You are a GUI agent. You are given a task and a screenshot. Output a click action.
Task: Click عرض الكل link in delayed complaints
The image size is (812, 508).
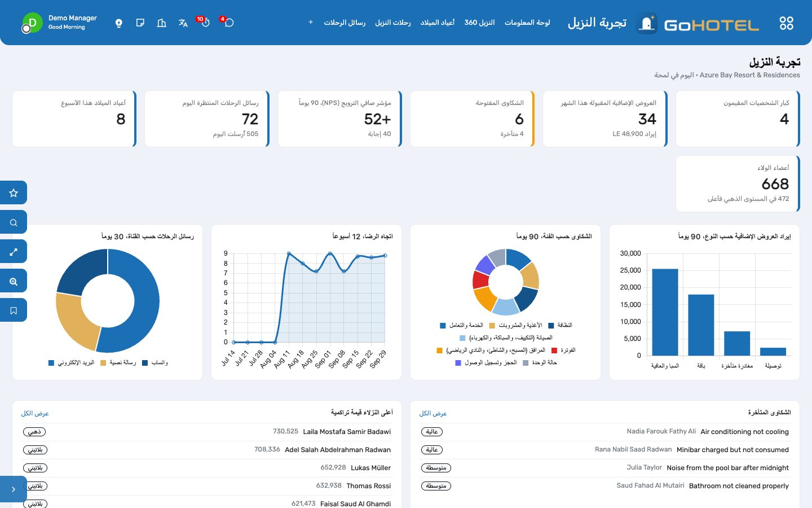click(x=433, y=413)
